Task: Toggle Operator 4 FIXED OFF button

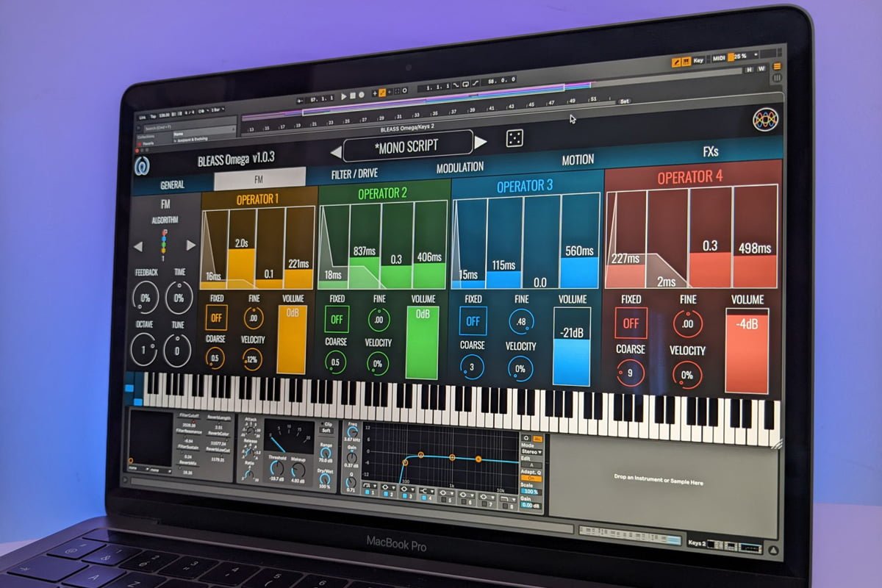Action: pos(631,323)
